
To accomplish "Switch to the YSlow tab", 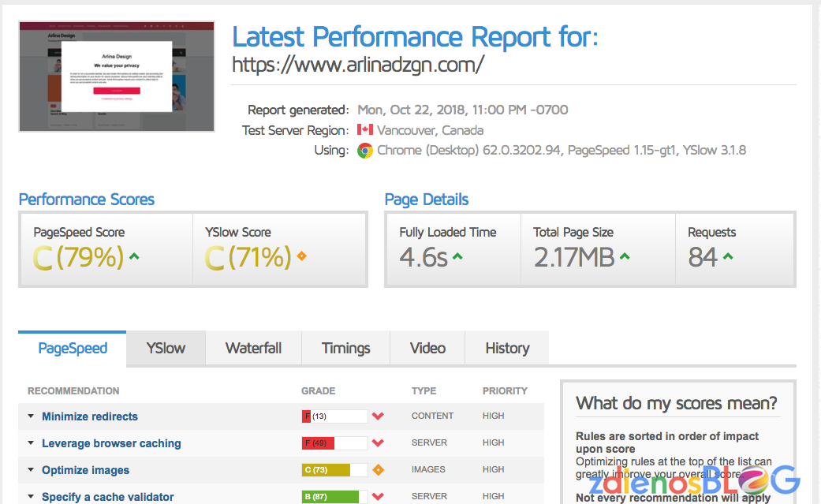I will (x=166, y=348).
